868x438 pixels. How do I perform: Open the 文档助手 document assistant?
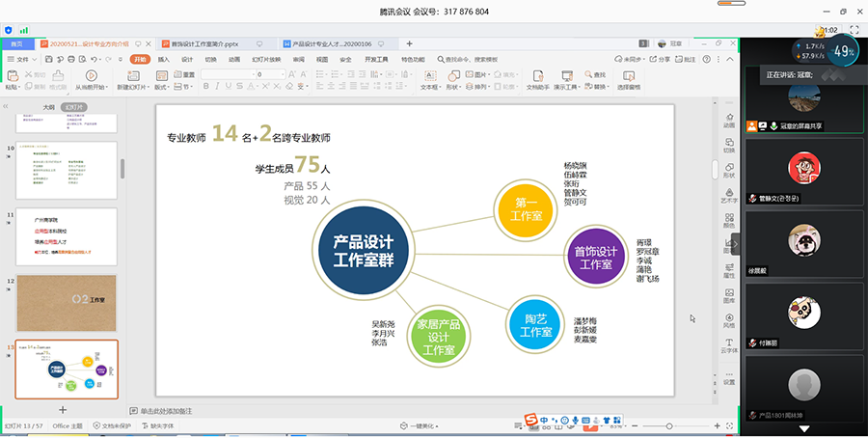tap(537, 75)
